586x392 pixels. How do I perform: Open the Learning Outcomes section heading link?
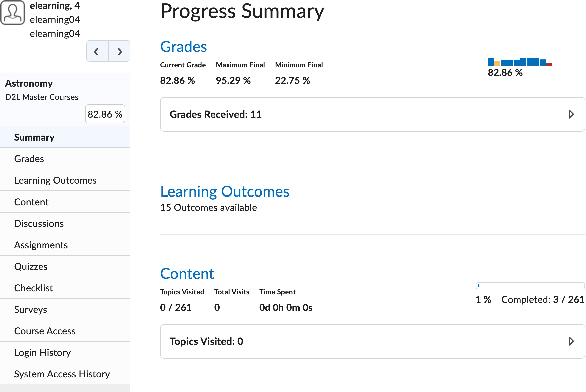pyautogui.click(x=225, y=192)
